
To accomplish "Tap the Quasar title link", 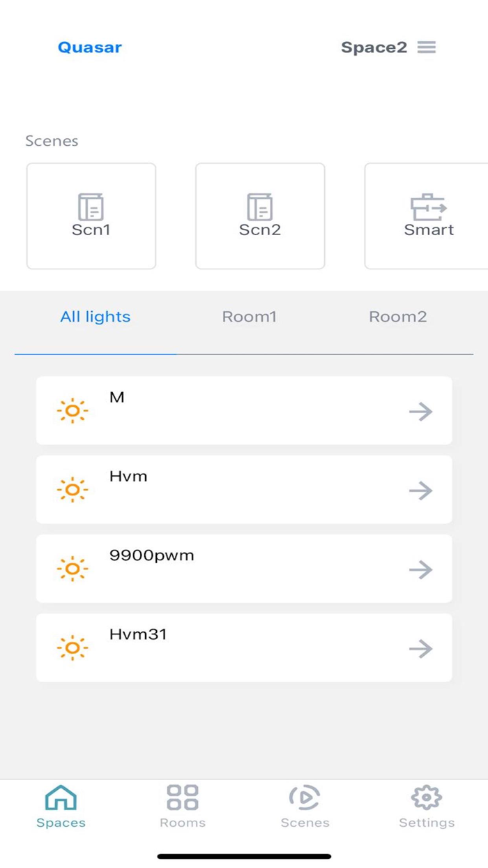I will [x=90, y=47].
